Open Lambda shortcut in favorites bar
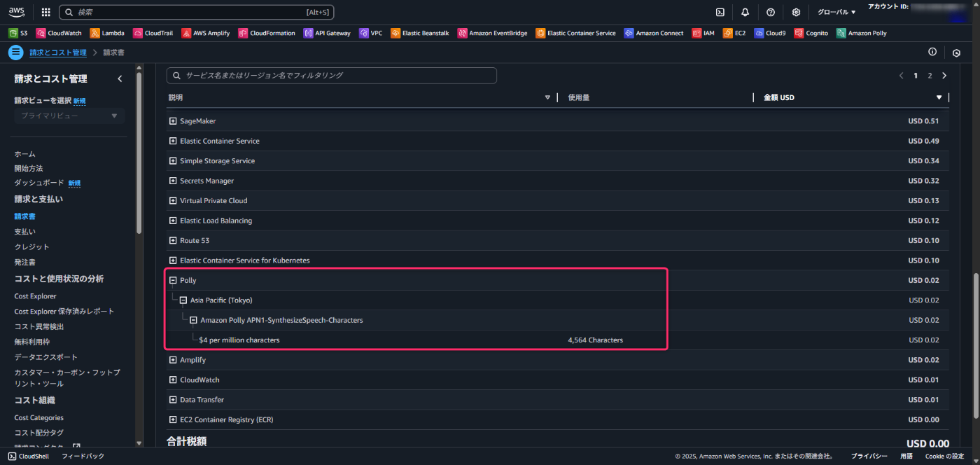This screenshot has width=980, height=465. 107,33
